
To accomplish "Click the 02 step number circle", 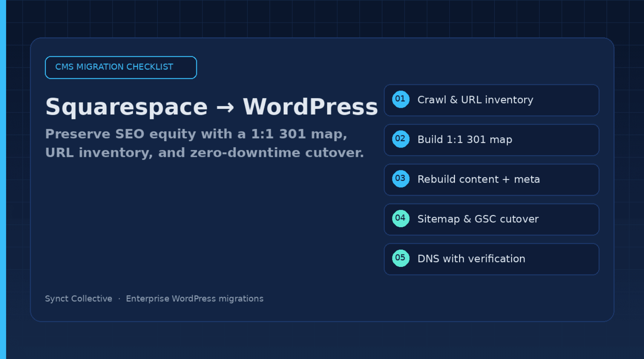I will coord(401,139).
